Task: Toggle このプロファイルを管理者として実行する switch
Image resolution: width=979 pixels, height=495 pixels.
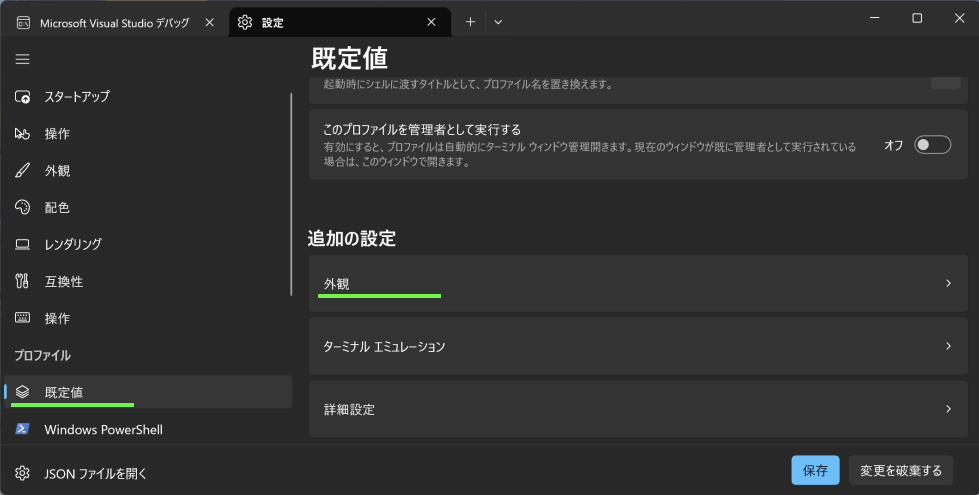Action: point(932,145)
